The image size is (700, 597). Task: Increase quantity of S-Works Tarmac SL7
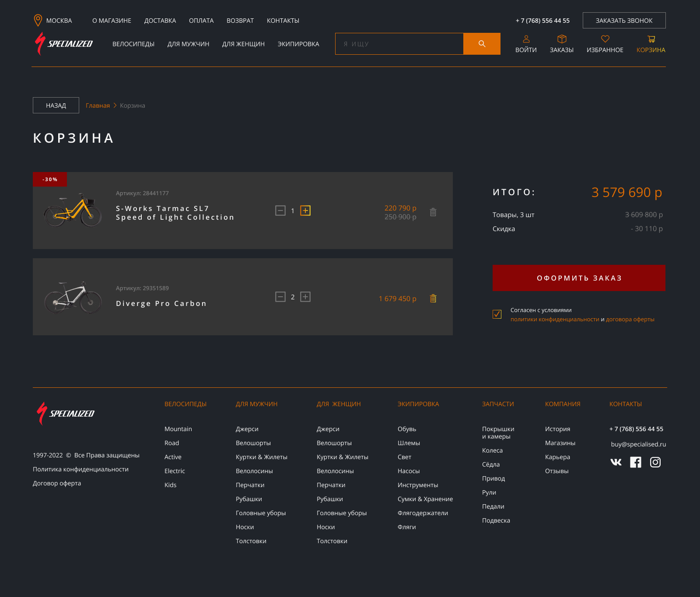pos(305,211)
